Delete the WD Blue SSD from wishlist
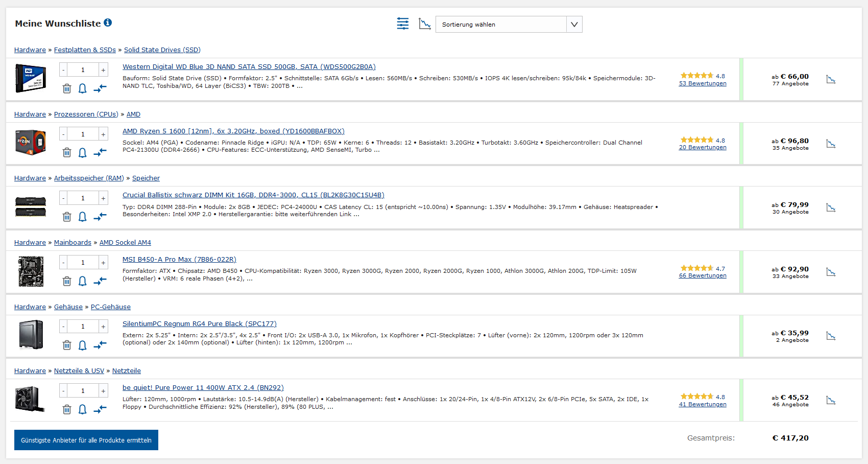The image size is (868, 464). 67,88
